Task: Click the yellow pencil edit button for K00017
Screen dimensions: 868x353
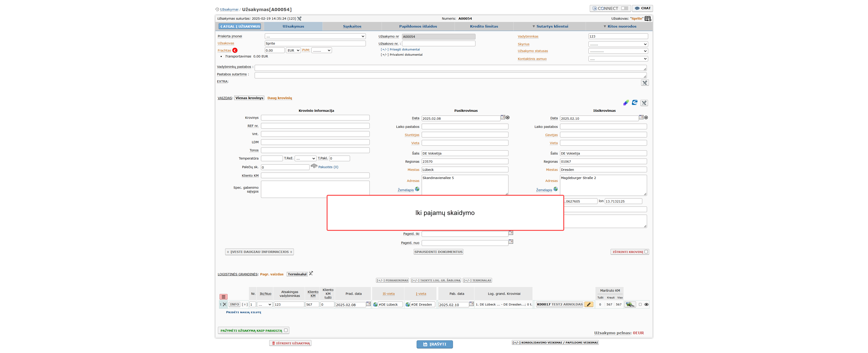Action: 589,304
